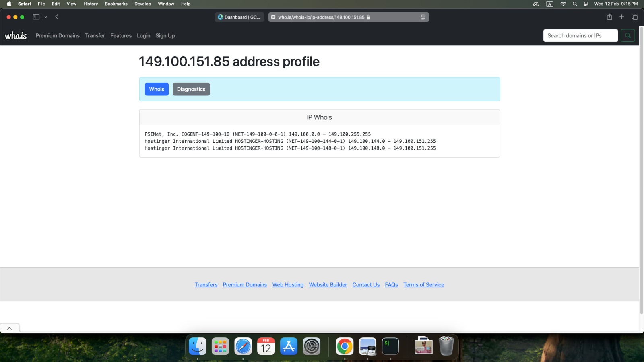Open Launchpad from the Dock
This screenshot has height=362, width=644.
point(220,346)
